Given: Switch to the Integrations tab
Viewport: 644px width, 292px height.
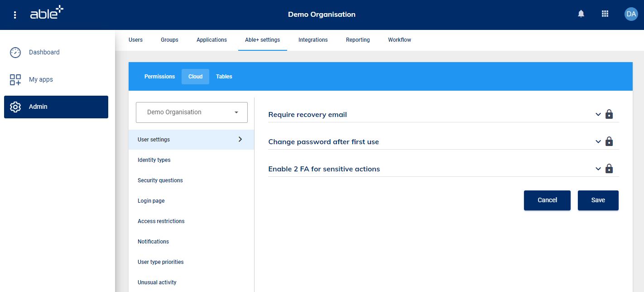Looking at the screenshot, I should 312,40.
